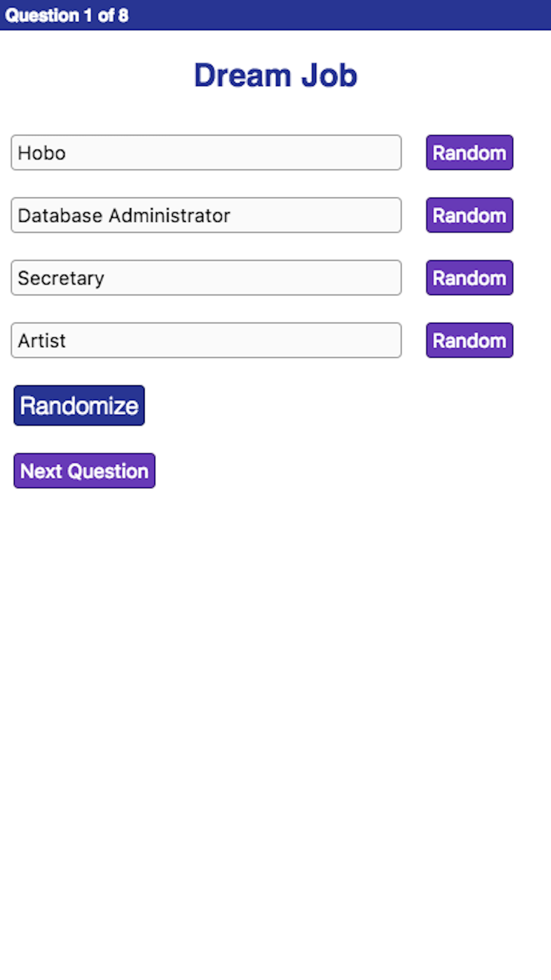Go to Next Question
551x980 pixels.
click(x=84, y=471)
